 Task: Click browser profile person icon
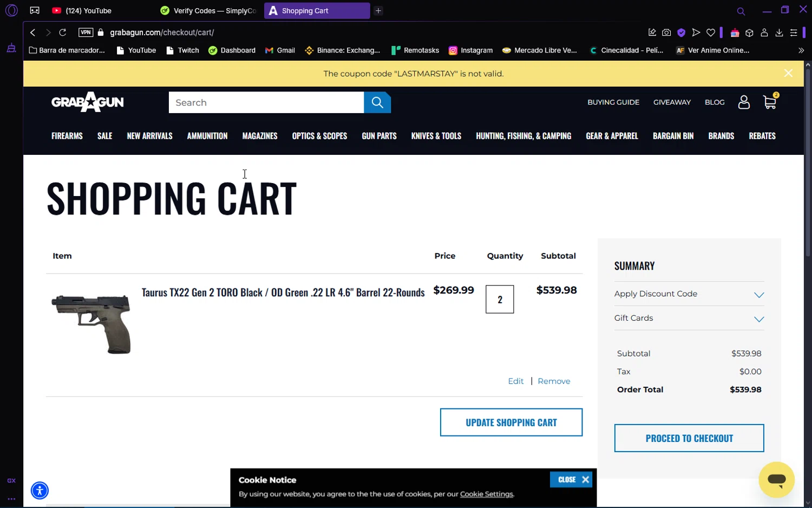764,32
